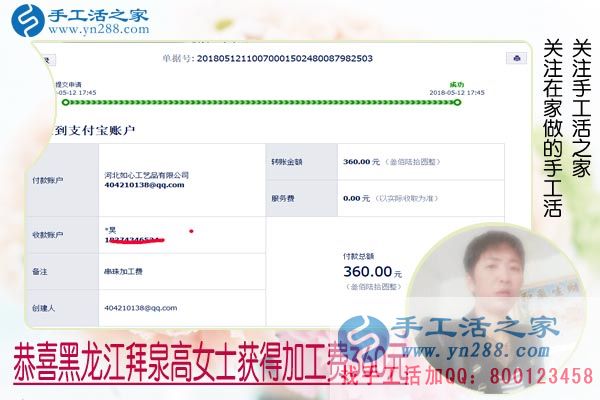The height and width of the screenshot is (400, 600).
Task: Click the vertical text 关注在家做的手工活
Action: (553, 128)
